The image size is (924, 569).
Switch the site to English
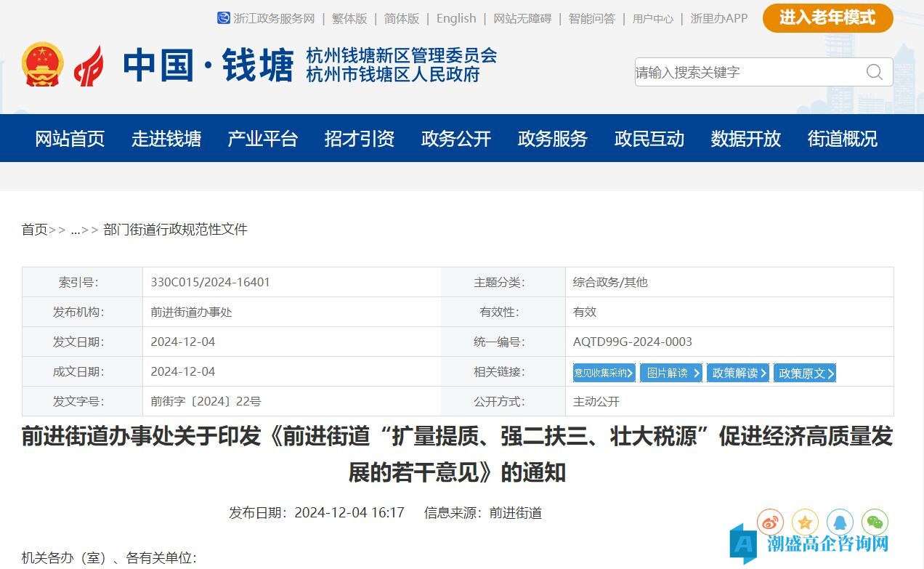click(x=456, y=19)
